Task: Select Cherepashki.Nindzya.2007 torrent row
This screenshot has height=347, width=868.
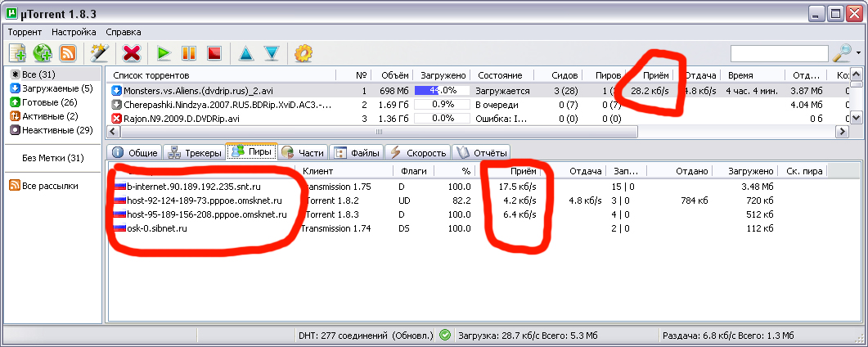Action: tap(477, 105)
